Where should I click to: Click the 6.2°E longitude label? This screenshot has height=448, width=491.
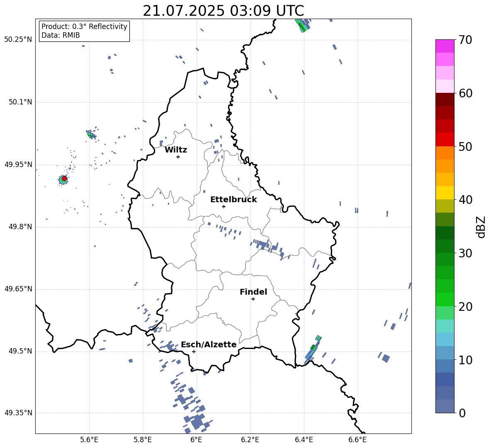[250, 440]
